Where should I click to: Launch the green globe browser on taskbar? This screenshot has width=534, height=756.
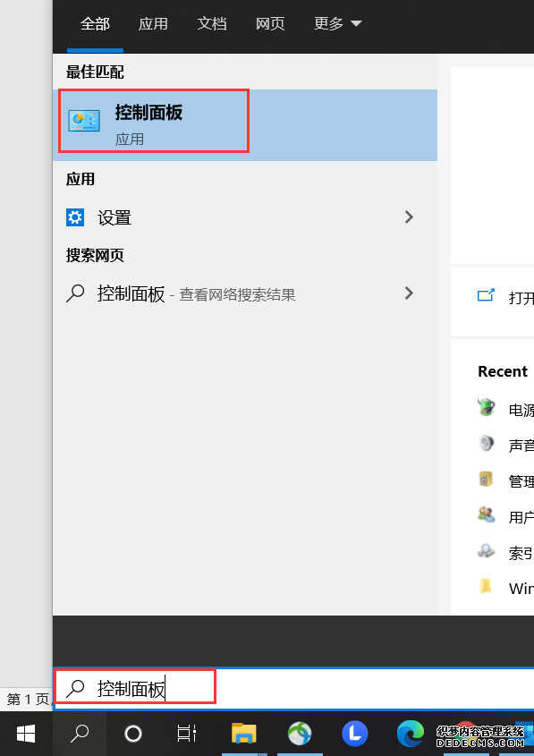tap(300, 734)
